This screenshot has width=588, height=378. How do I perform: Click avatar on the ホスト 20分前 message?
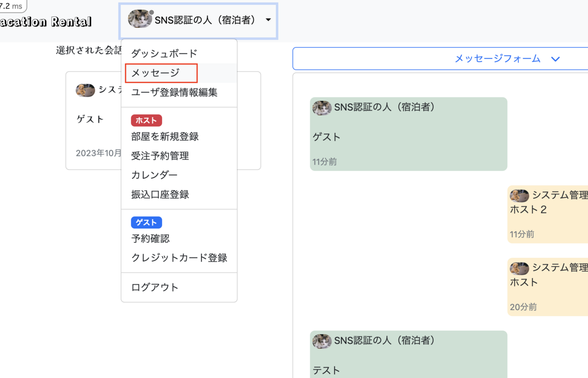tap(519, 268)
